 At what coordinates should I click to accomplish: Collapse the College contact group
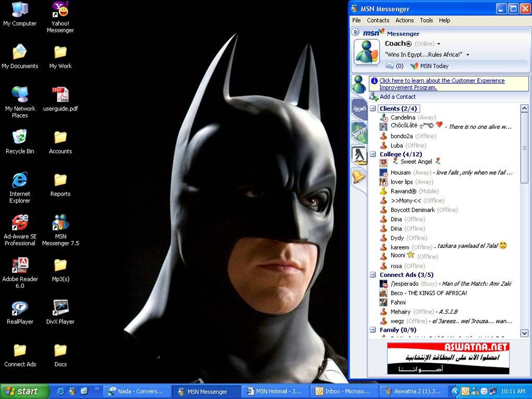pyautogui.click(x=373, y=154)
